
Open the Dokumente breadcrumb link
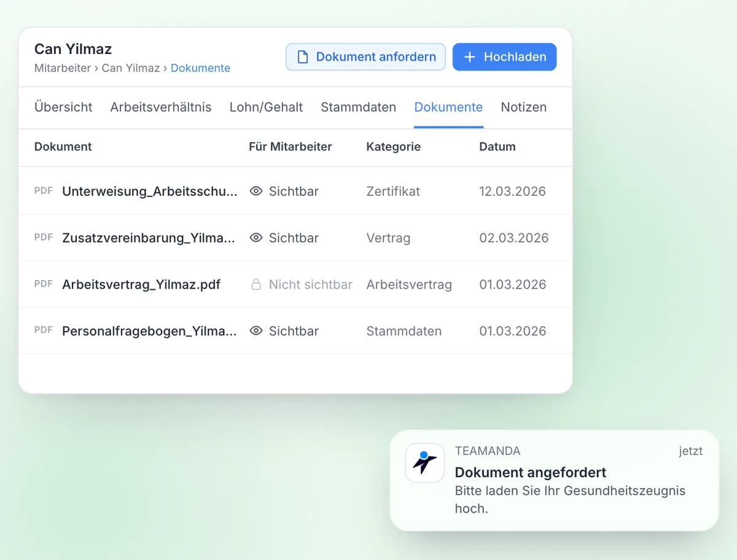pos(200,68)
